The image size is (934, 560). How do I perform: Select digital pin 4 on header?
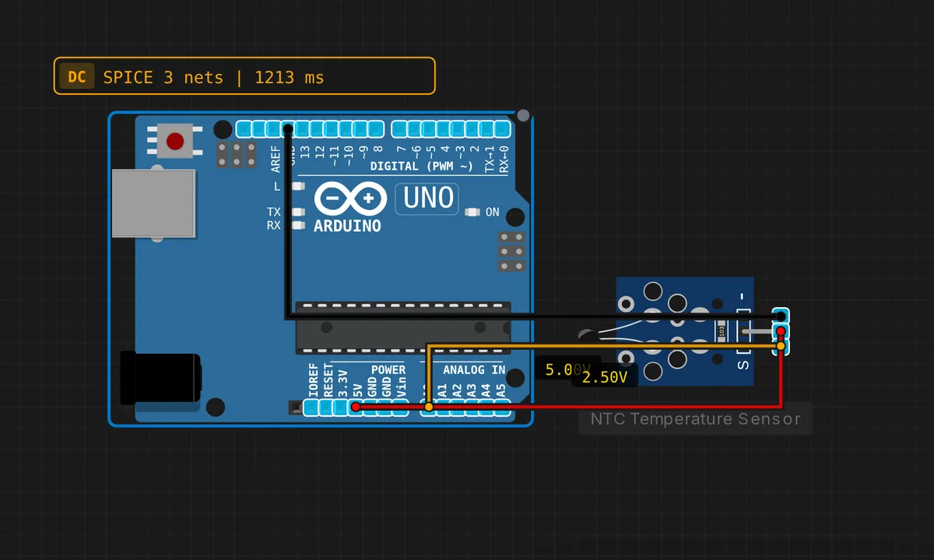444,129
